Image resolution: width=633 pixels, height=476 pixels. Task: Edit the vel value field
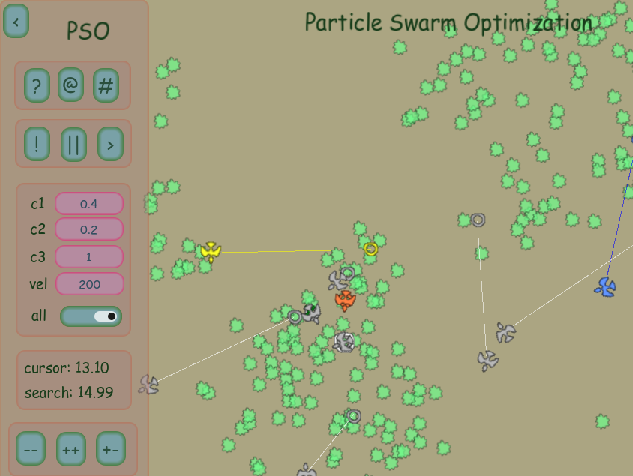coord(89,284)
